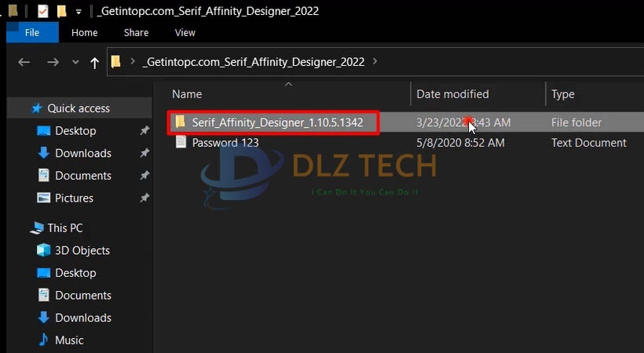This screenshot has width=644, height=353.
Task: Open Desktop under This PC
Action: [75, 273]
